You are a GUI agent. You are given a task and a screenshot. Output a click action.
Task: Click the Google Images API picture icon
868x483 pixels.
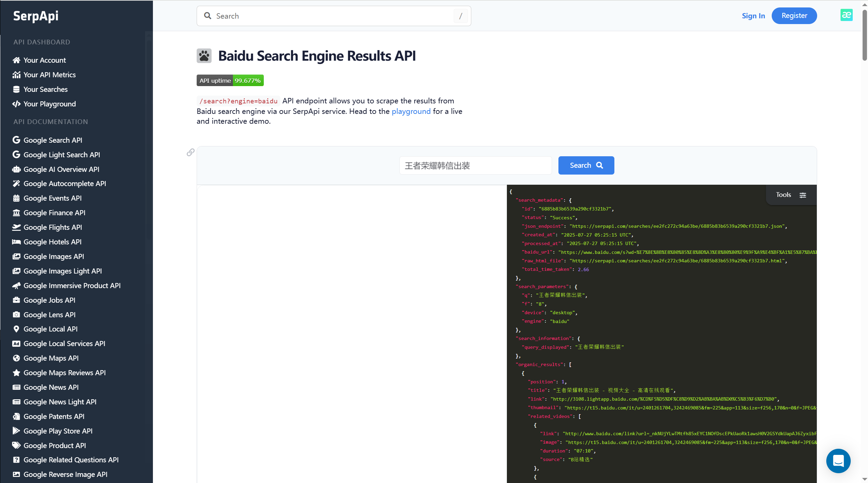16,257
